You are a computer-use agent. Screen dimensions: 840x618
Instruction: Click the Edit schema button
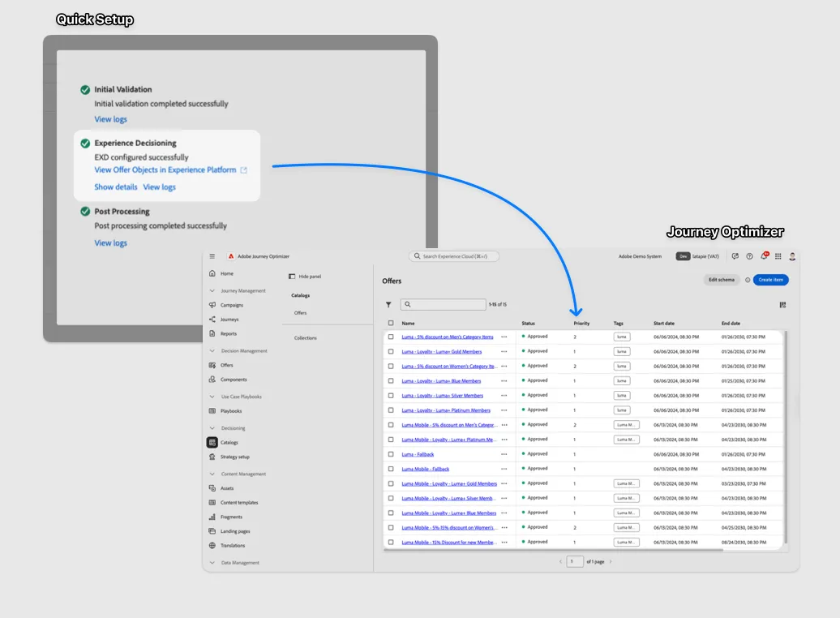(721, 280)
